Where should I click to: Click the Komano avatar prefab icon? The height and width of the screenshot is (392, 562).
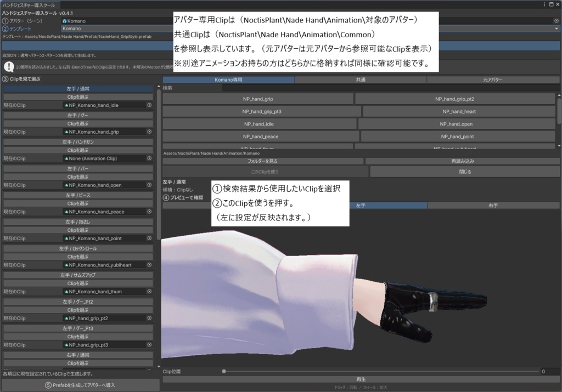pos(65,21)
